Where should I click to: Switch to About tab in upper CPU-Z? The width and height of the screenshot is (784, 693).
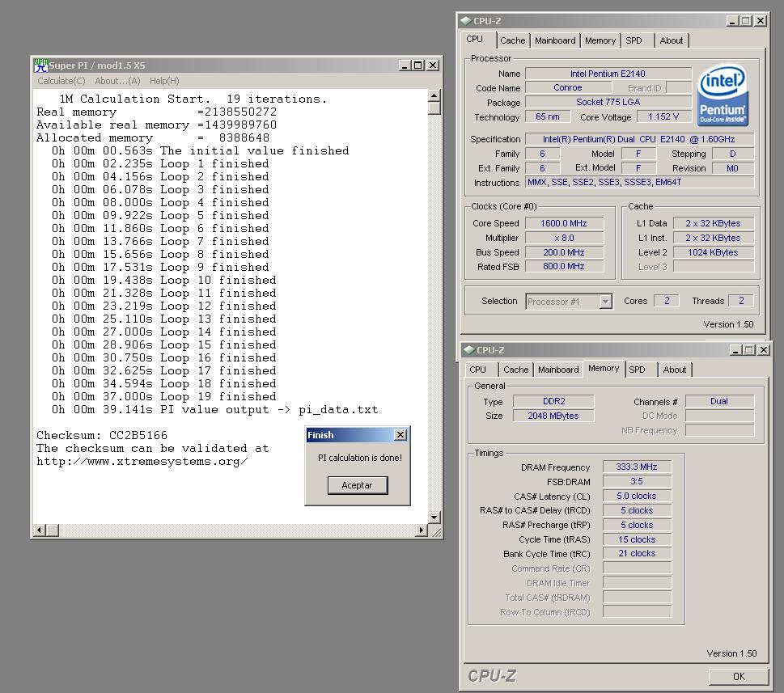click(671, 40)
